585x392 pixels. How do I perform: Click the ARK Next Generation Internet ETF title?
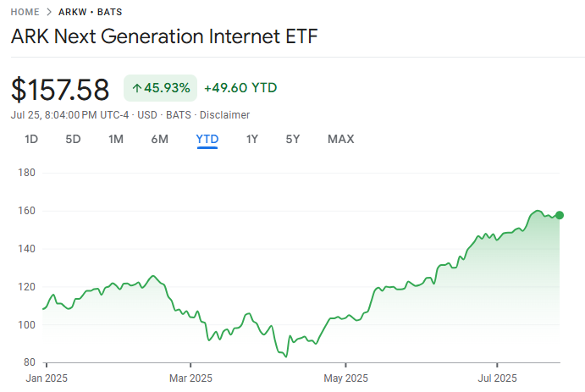[x=165, y=37]
